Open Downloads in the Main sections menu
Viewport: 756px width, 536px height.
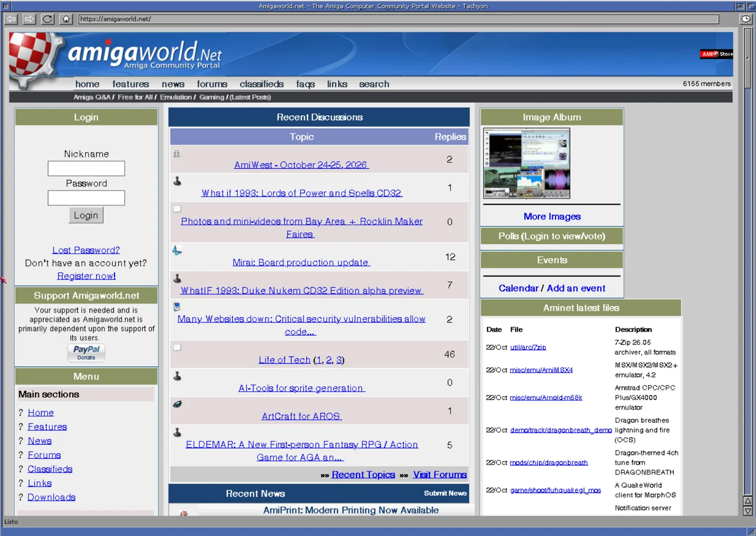point(51,498)
